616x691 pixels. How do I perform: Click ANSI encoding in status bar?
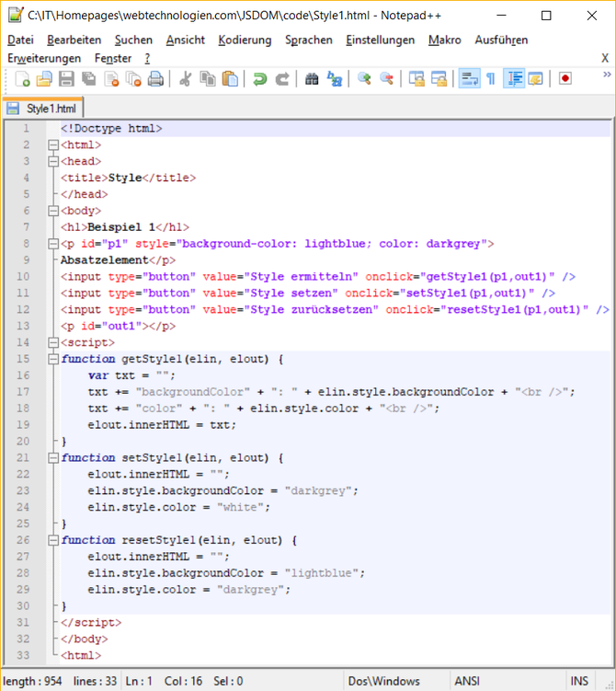467,681
